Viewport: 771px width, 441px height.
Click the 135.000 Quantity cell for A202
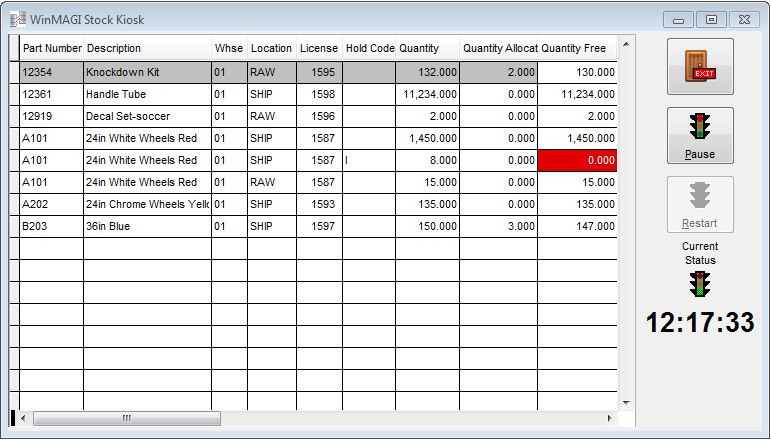pyautogui.click(x=427, y=205)
